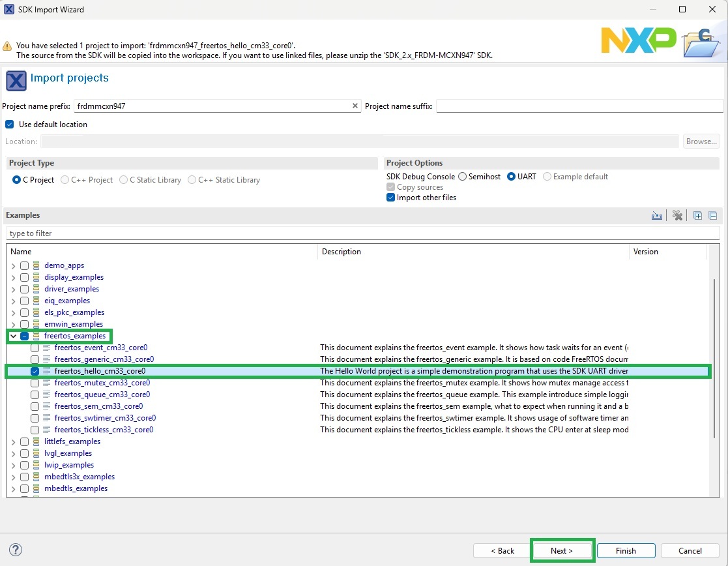Uncheck Use default location

(8, 124)
